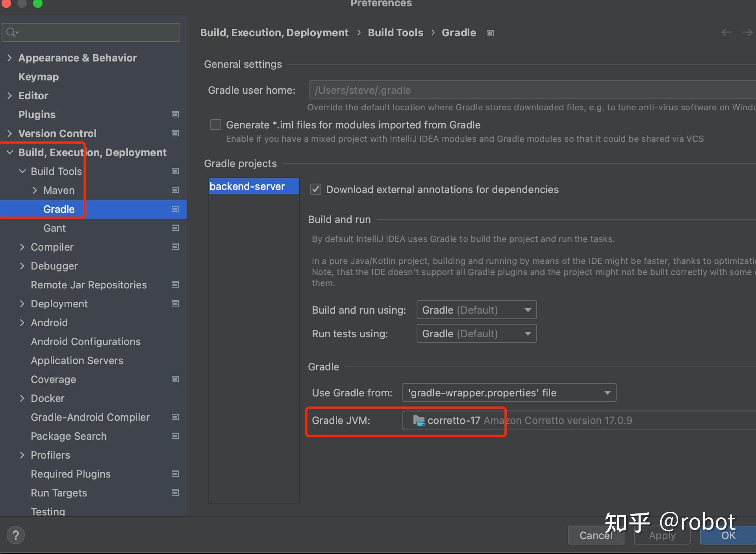The height and width of the screenshot is (554, 756).
Task: Click the corretto-17 JDK folder icon
Action: click(x=419, y=420)
